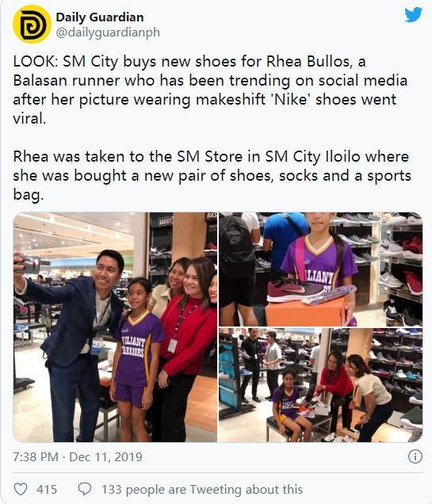The image size is (432, 504).
Task: Click the woman in red sweater in selfie
Action: click(x=185, y=349)
